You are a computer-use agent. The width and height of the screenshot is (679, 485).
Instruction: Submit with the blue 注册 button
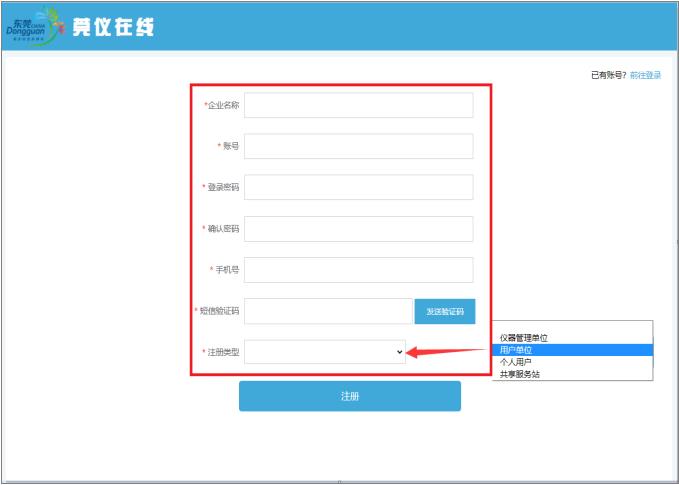point(349,396)
